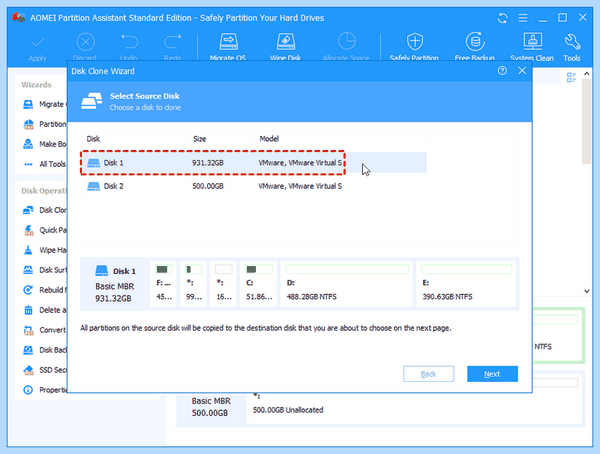Click the Disk 1 Basic MBR summary block
The height and width of the screenshot is (454, 600).
click(114, 284)
